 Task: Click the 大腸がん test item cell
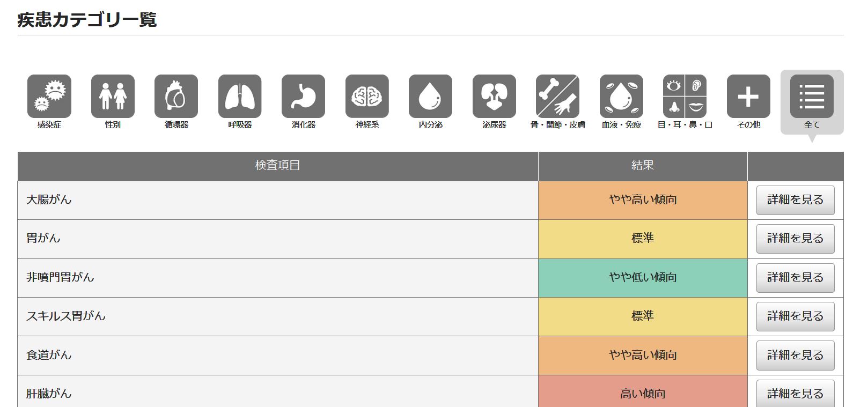coord(278,200)
